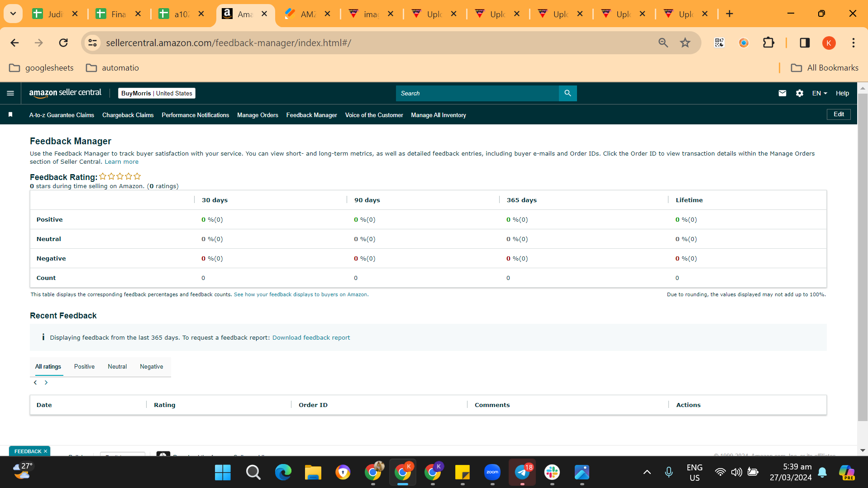Open the Extensions puzzle icon

(768, 43)
